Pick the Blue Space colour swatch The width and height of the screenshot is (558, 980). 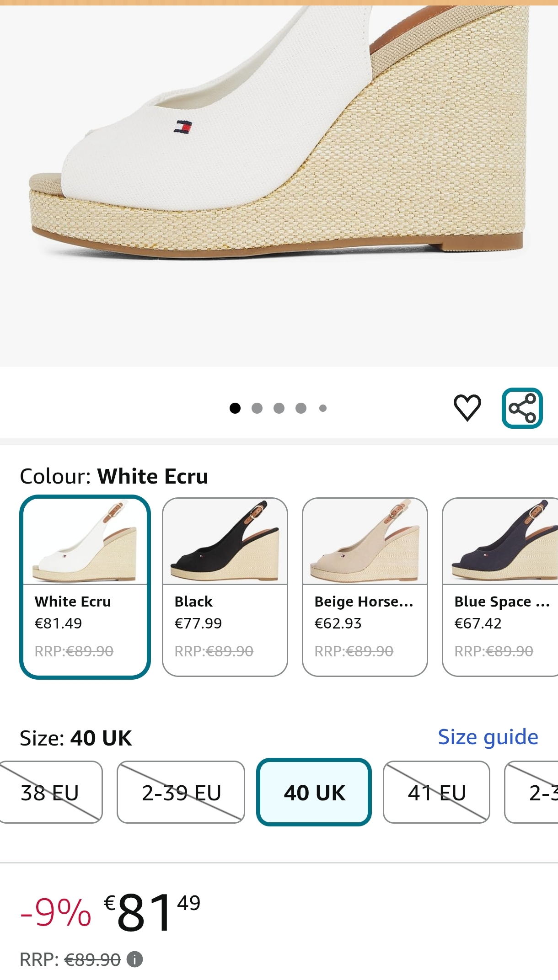501,586
